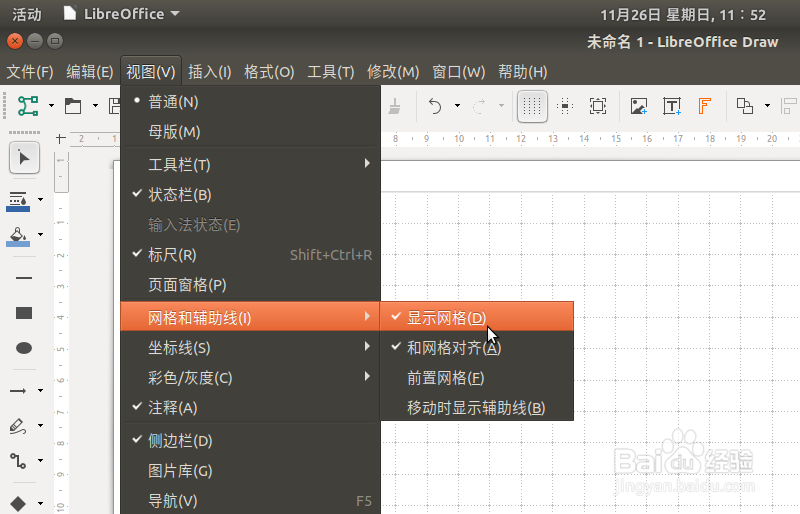Open the Modify menu
Viewport: 800px width, 514px height.
click(x=393, y=72)
